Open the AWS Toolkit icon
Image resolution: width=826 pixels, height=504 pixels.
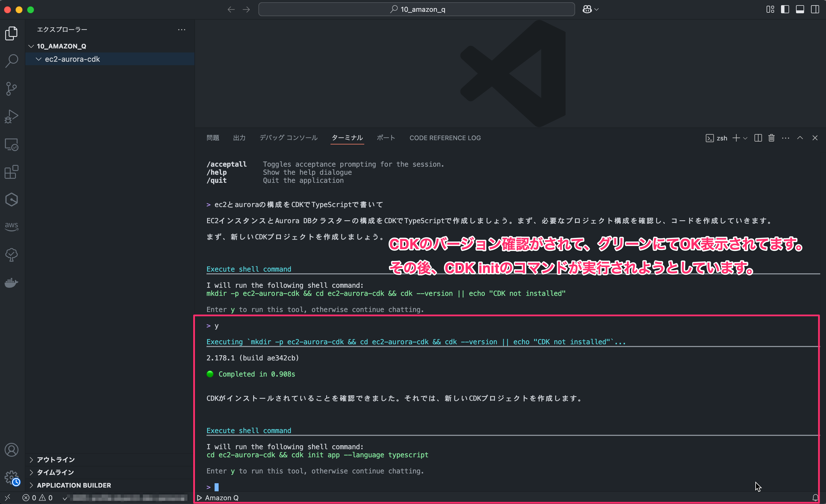12,227
